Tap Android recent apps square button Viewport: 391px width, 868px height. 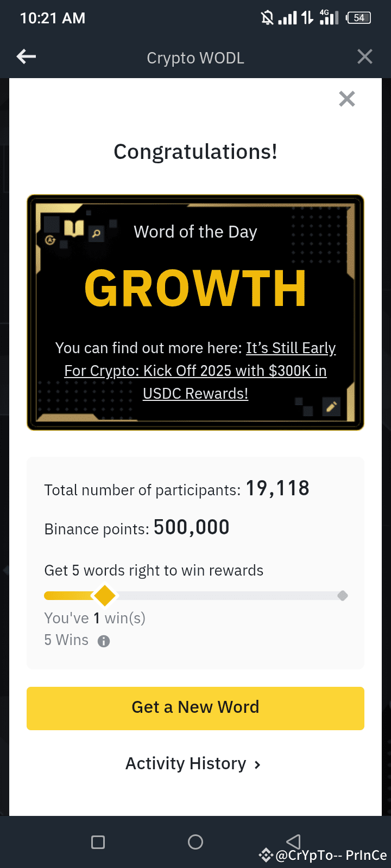tap(98, 842)
